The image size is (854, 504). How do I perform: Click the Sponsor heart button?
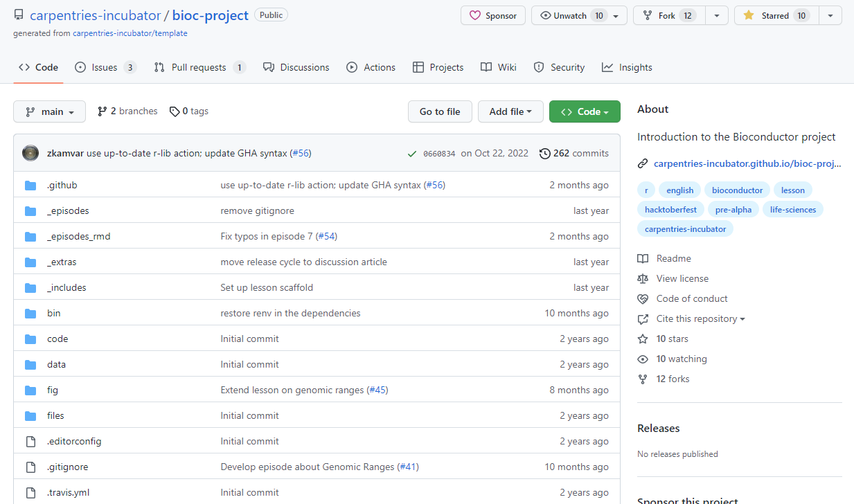click(492, 15)
